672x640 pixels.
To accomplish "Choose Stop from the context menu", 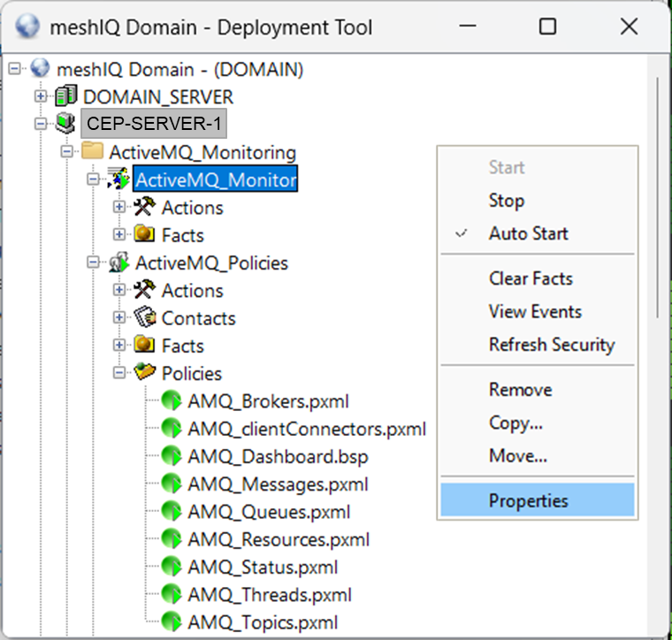I will 538,201.
